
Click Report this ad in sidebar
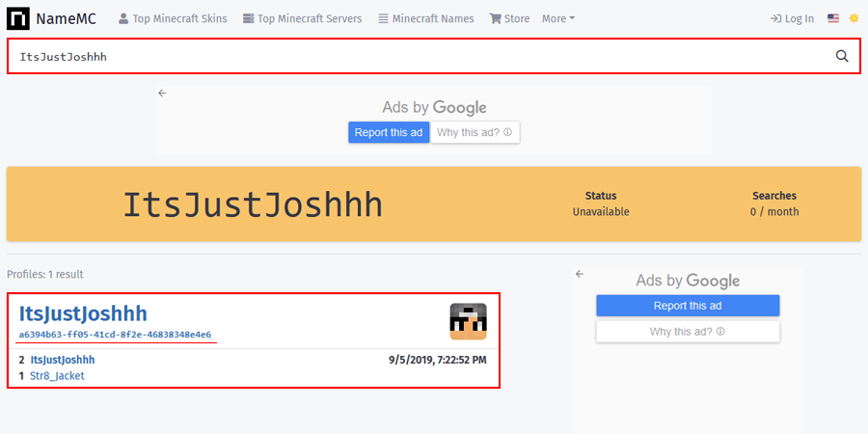[x=688, y=306]
